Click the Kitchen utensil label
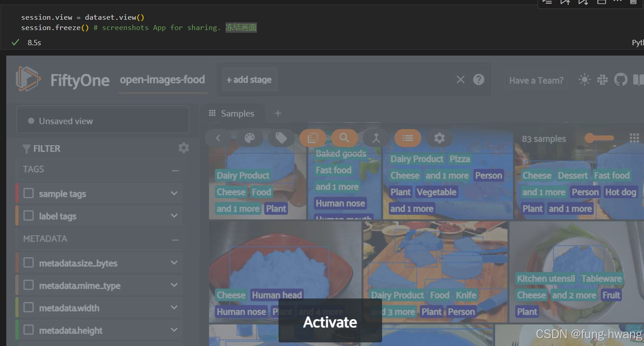 pos(546,278)
